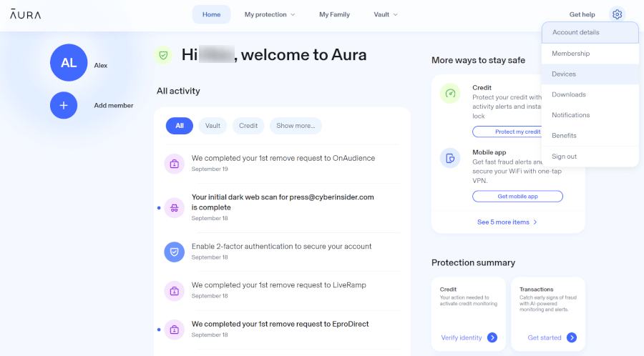Screen dimensions: 644x356
Task: Click the Get mobile app button
Action: pyautogui.click(x=517, y=196)
